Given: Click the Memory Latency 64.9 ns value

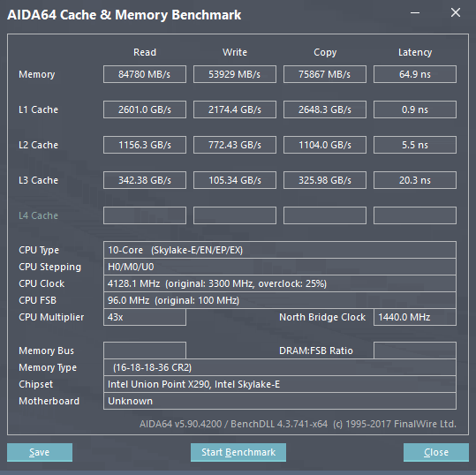Looking at the screenshot, I should tap(415, 74).
